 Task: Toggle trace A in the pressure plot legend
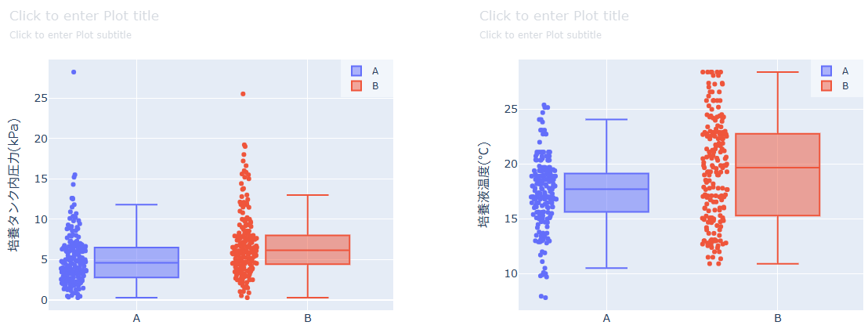(375, 70)
